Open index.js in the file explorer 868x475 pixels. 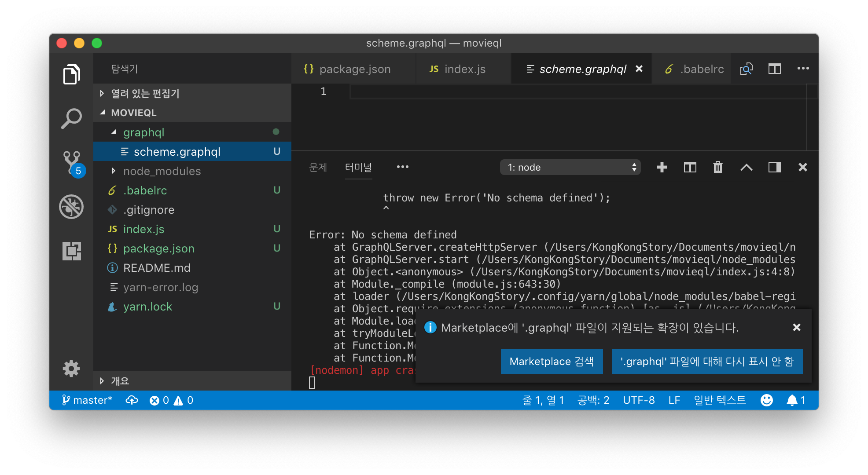[143, 229]
